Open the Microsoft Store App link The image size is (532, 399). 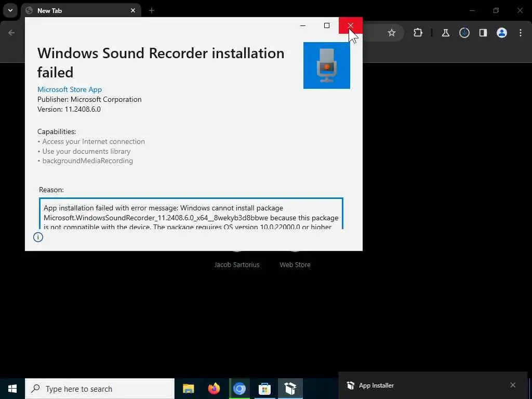point(70,89)
